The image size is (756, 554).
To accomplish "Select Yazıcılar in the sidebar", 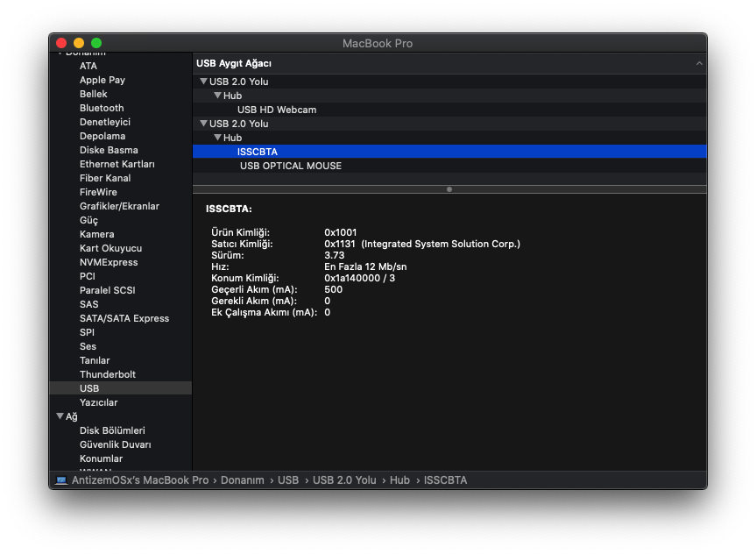I will click(98, 402).
